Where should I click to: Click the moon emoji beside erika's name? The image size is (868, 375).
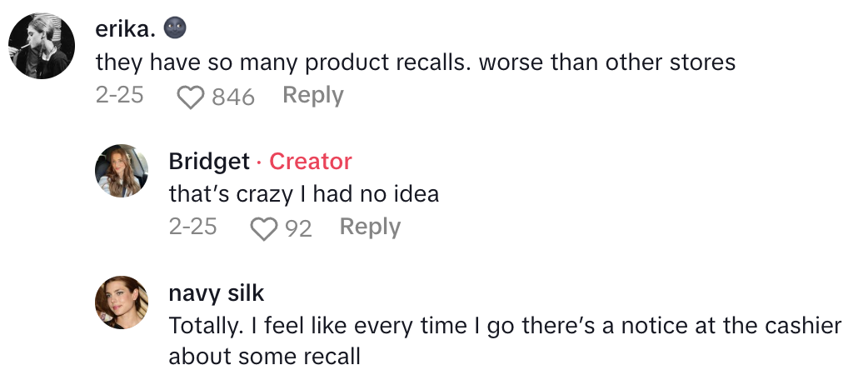[x=175, y=29]
